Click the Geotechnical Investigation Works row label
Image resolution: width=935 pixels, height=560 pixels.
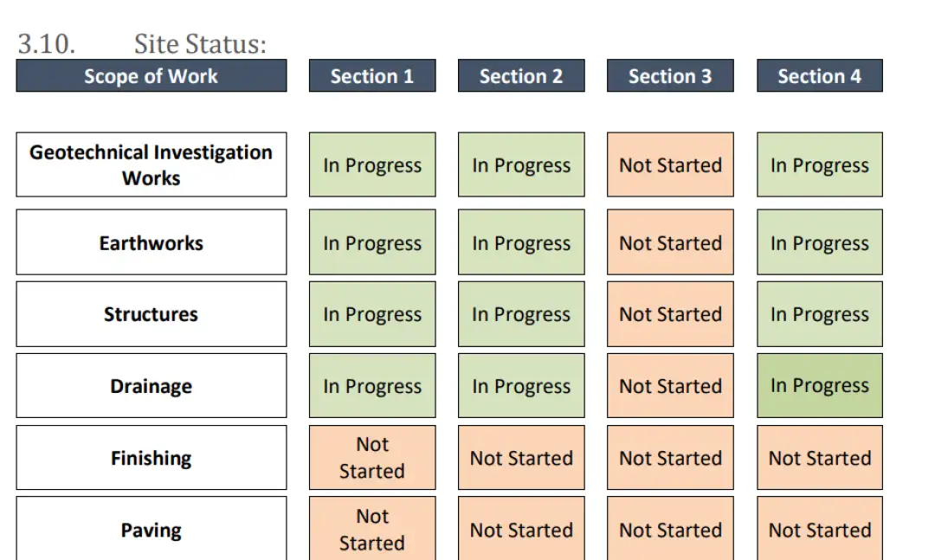click(x=151, y=165)
